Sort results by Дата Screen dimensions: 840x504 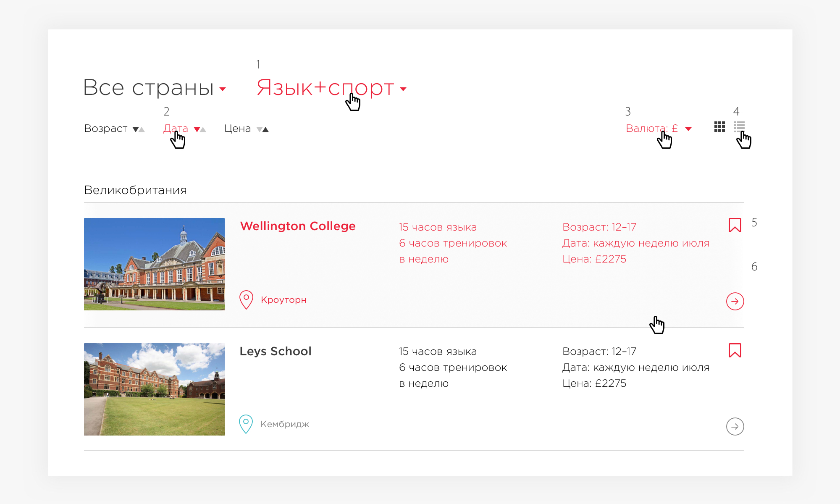click(x=185, y=129)
